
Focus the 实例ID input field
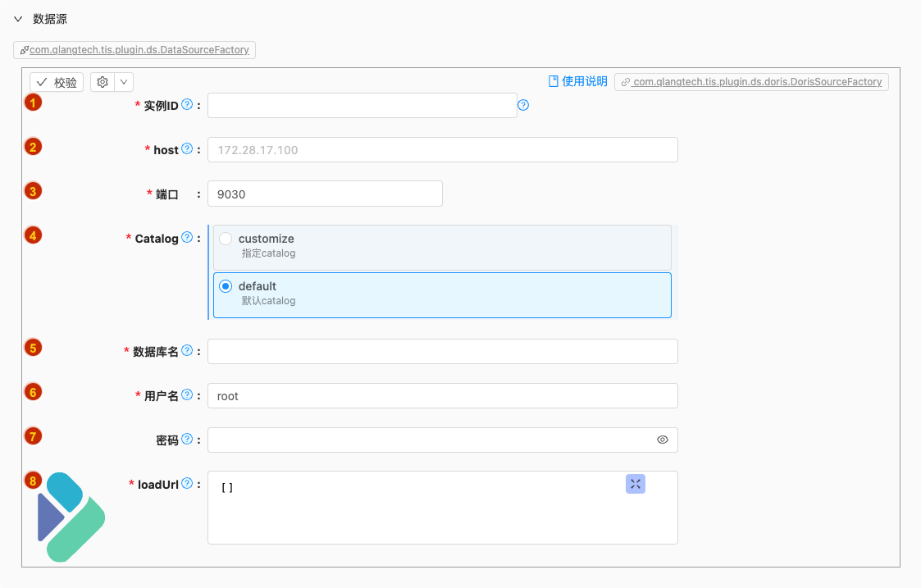(362, 106)
